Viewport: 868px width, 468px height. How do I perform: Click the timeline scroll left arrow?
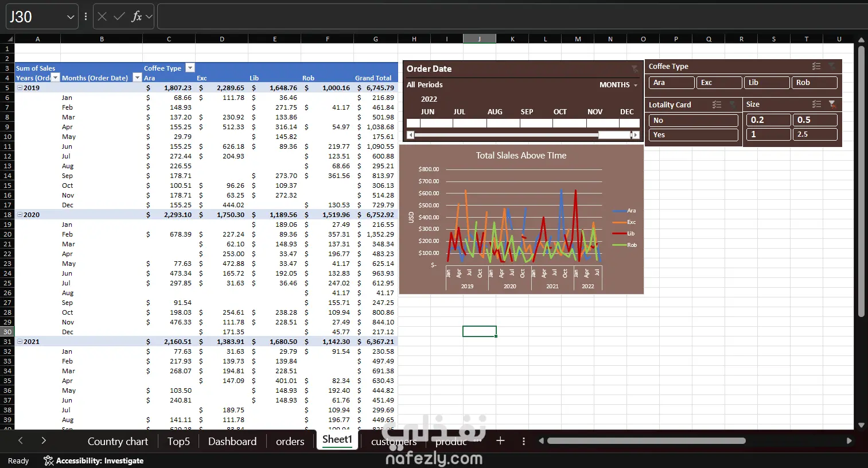click(x=410, y=135)
